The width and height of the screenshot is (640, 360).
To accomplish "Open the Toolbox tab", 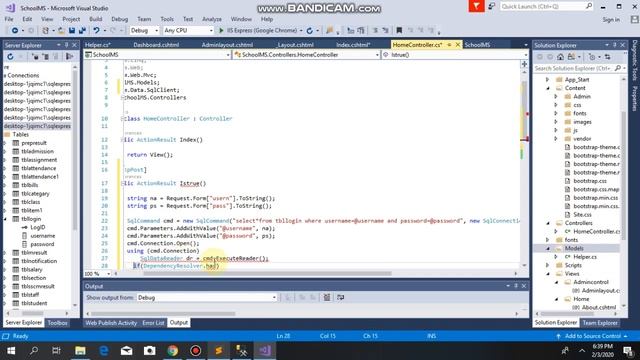I will tap(57, 323).
